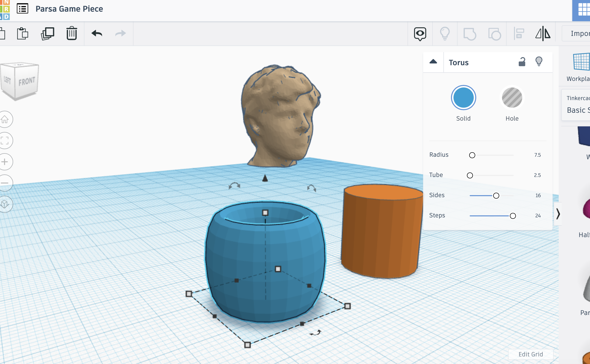The width and height of the screenshot is (590, 364).
Task: Delete the selected shape with trash icon
Action: [72, 33]
